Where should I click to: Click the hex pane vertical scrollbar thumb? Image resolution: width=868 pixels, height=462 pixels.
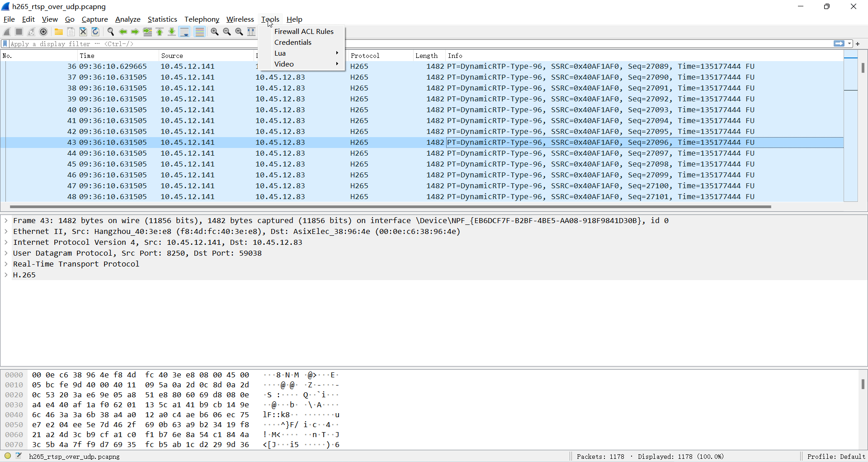[863, 384]
